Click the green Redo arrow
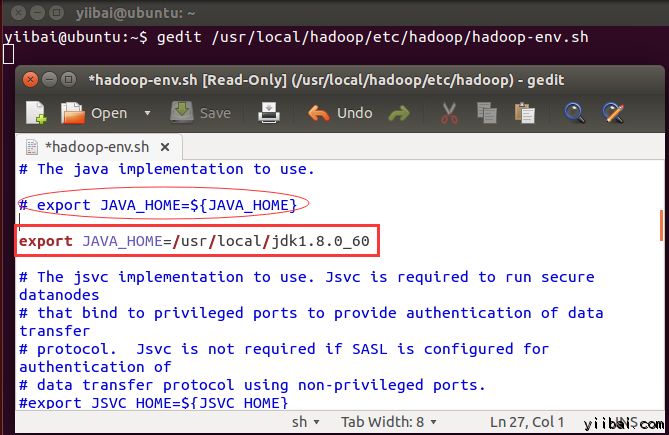669x435 pixels. click(x=399, y=113)
